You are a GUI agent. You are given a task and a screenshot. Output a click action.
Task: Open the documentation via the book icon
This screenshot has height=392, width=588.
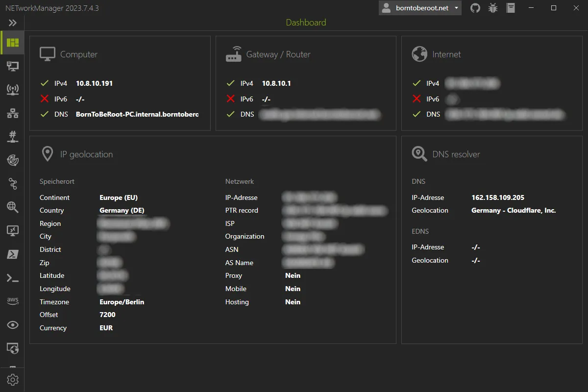(x=511, y=8)
